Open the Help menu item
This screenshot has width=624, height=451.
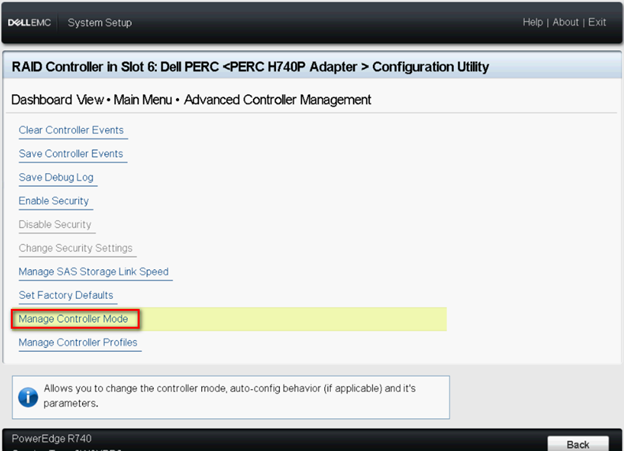(532, 22)
